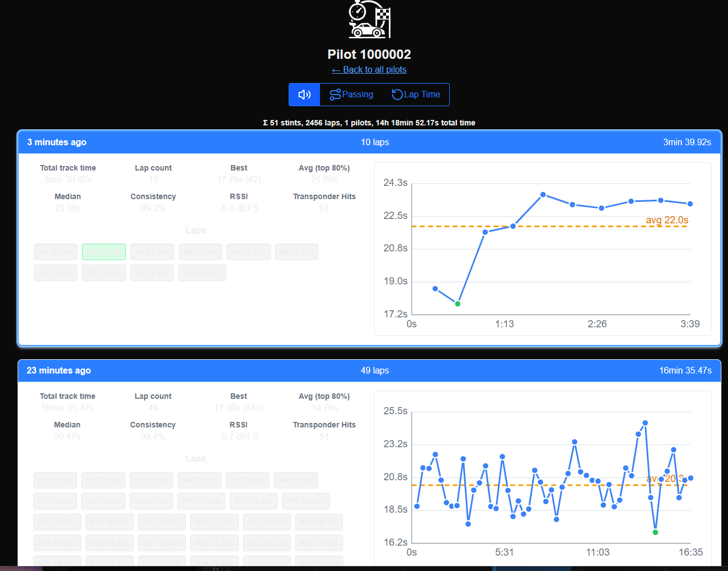Click lap chip #6 23.17s in first stint

[x=296, y=252]
